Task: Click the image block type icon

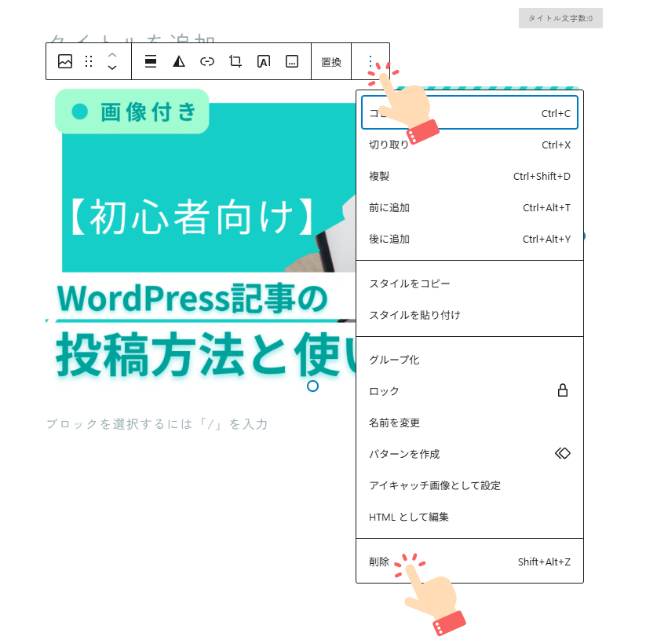Action: point(65,61)
